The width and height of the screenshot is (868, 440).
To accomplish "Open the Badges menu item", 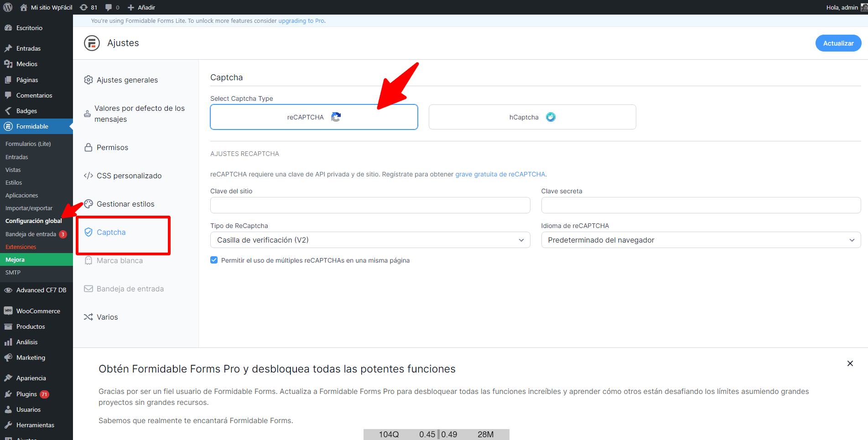I will point(36,111).
